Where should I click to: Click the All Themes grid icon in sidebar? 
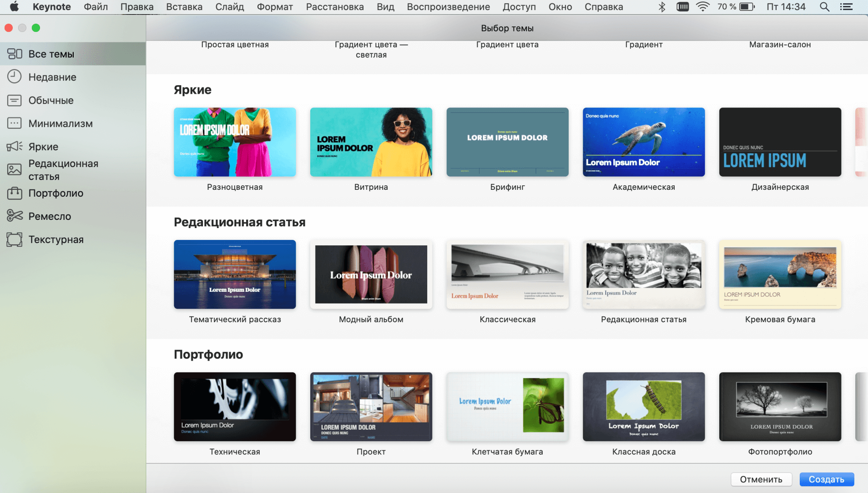15,54
